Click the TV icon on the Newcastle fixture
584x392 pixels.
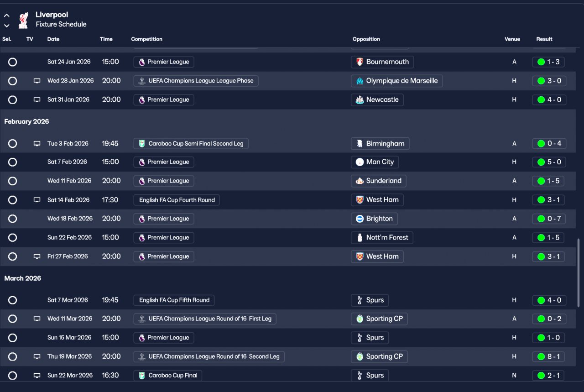pyautogui.click(x=37, y=100)
